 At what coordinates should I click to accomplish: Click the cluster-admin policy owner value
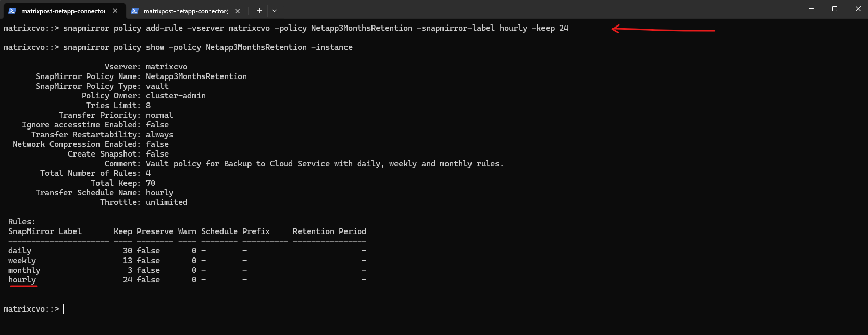(x=176, y=96)
